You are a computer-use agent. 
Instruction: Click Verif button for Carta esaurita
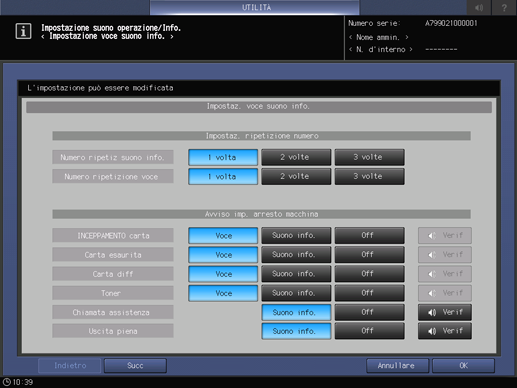445,255
